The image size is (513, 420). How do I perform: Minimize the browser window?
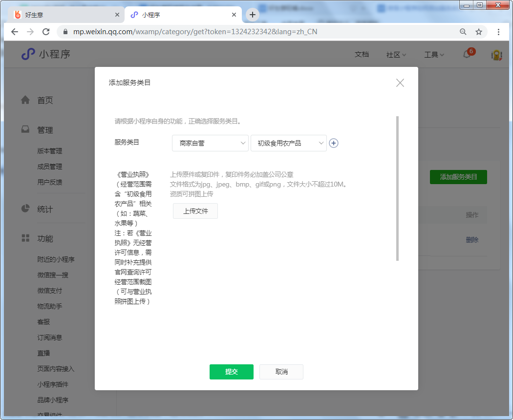467,5
